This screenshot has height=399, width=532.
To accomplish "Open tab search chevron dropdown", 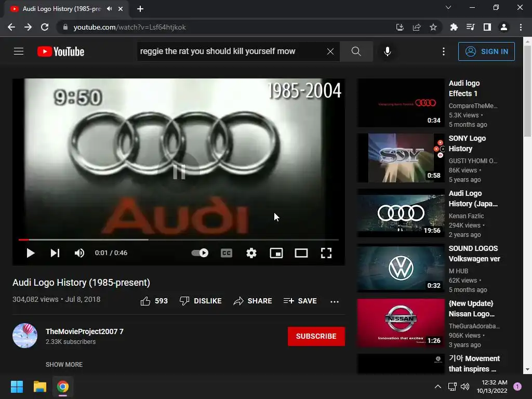I will [448, 7].
